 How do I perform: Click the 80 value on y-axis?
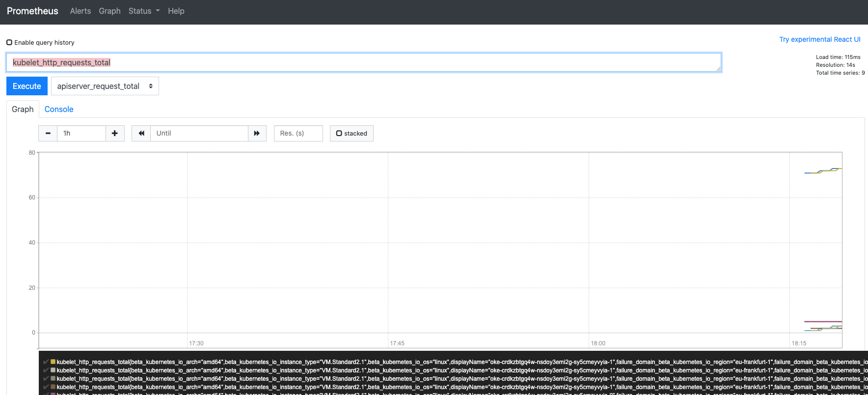[32, 153]
